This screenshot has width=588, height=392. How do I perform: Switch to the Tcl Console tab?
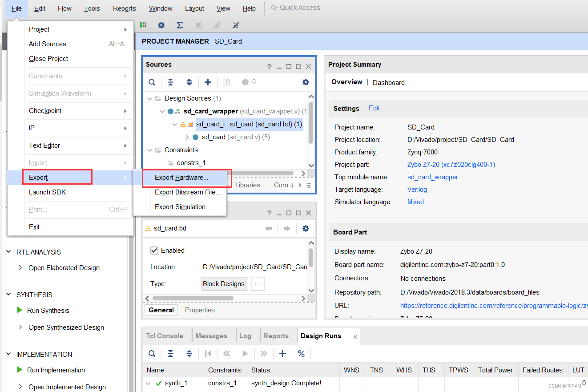coord(165,336)
